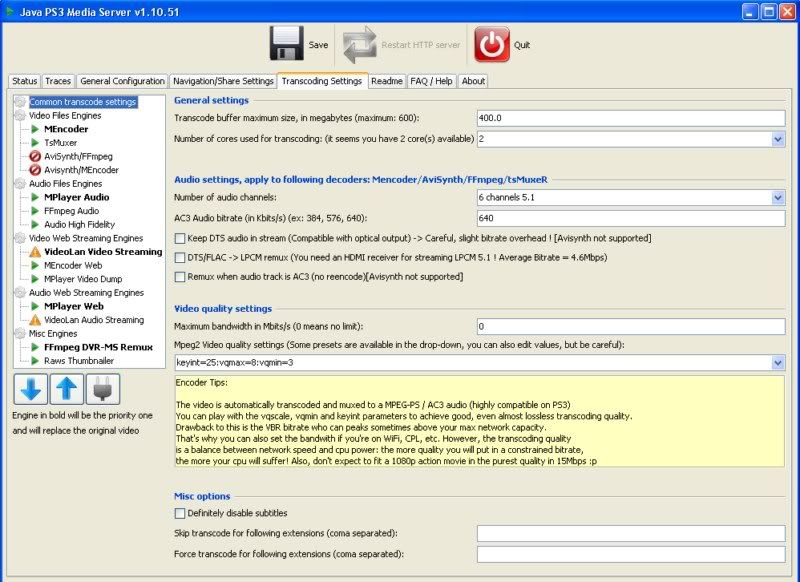
Task: Click gear icon beside Misc Engines
Action: tap(20, 334)
